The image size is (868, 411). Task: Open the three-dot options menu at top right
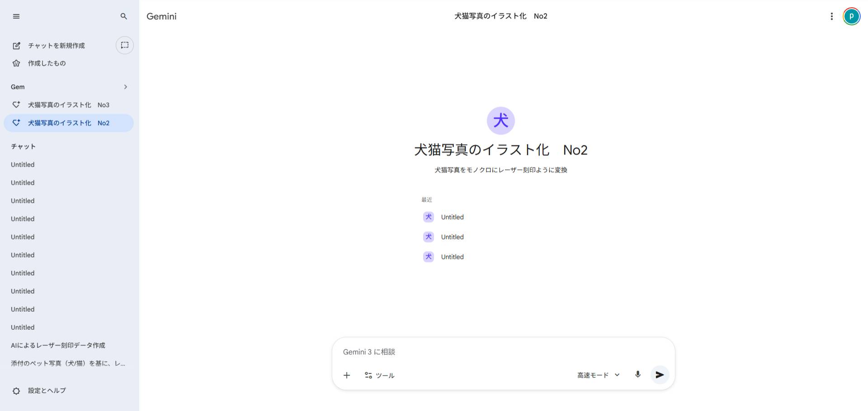click(x=831, y=16)
